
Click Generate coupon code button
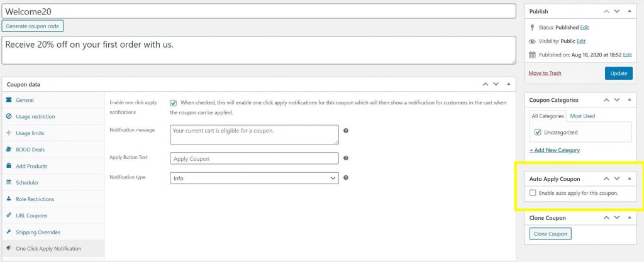(33, 26)
